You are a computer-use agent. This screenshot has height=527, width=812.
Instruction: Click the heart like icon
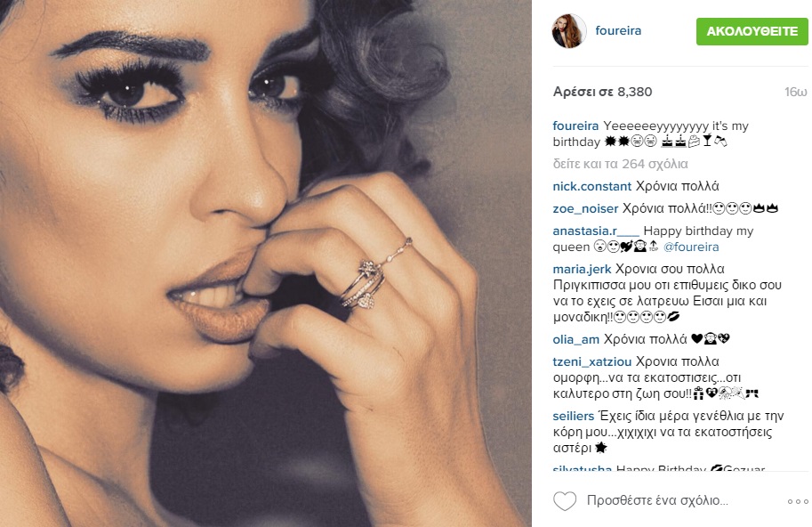565,500
